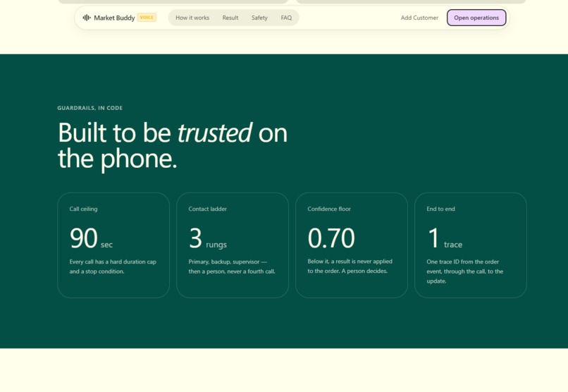Click the 0.70 value

click(x=331, y=238)
